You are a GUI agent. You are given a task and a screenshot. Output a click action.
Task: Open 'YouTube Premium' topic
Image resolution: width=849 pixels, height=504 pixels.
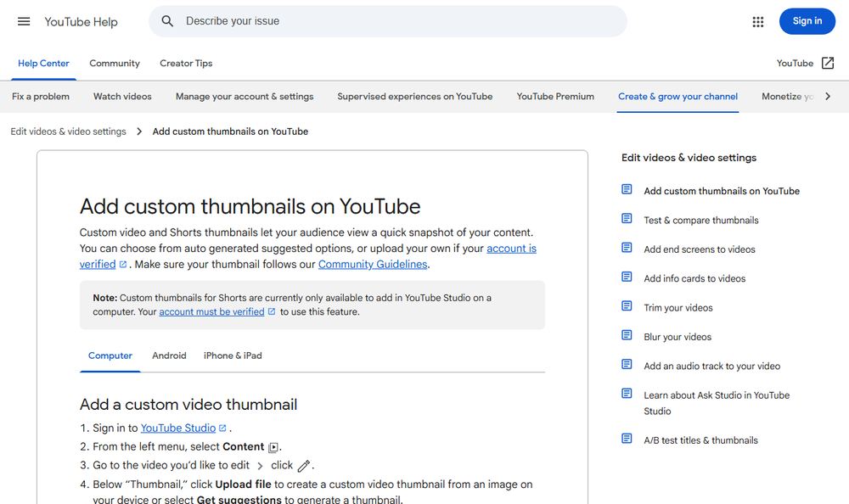[555, 97]
